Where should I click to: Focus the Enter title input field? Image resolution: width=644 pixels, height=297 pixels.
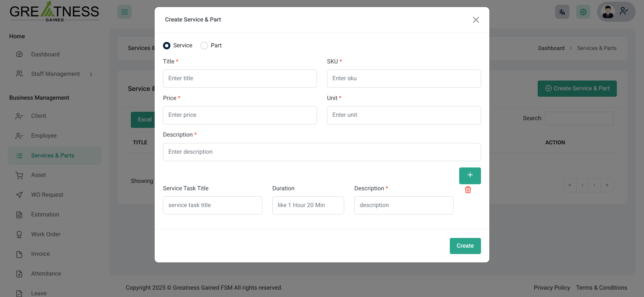point(240,79)
